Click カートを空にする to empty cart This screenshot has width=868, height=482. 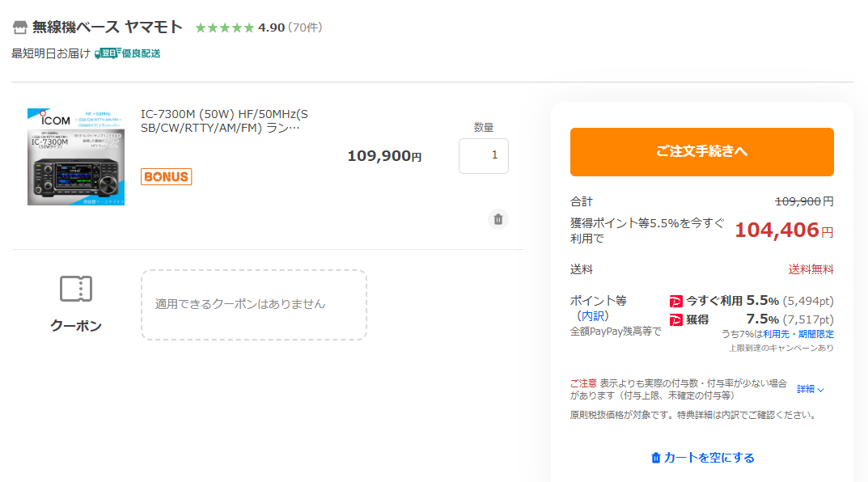coord(702,458)
